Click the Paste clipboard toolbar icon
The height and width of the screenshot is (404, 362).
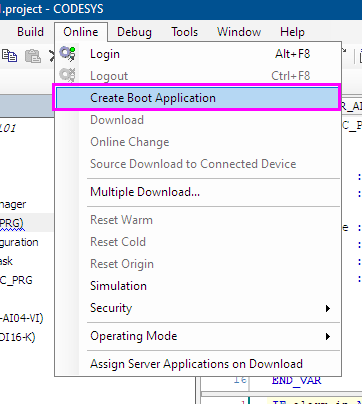pos(33,56)
